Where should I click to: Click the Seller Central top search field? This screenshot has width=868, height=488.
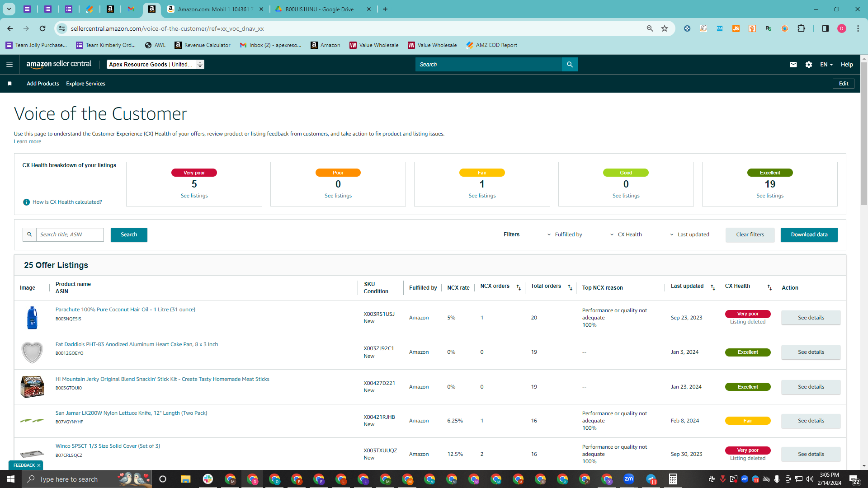click(489, 65)
